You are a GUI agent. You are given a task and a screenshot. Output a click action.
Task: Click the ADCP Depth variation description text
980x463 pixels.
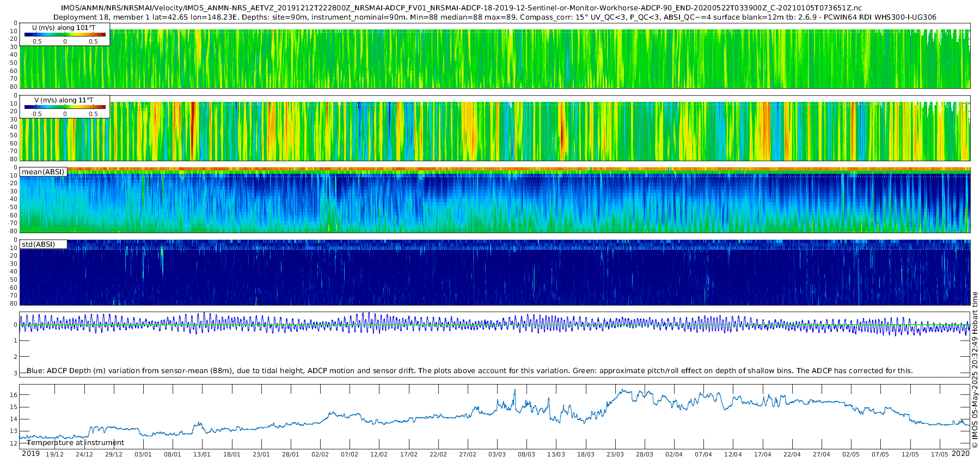[469, 370]
